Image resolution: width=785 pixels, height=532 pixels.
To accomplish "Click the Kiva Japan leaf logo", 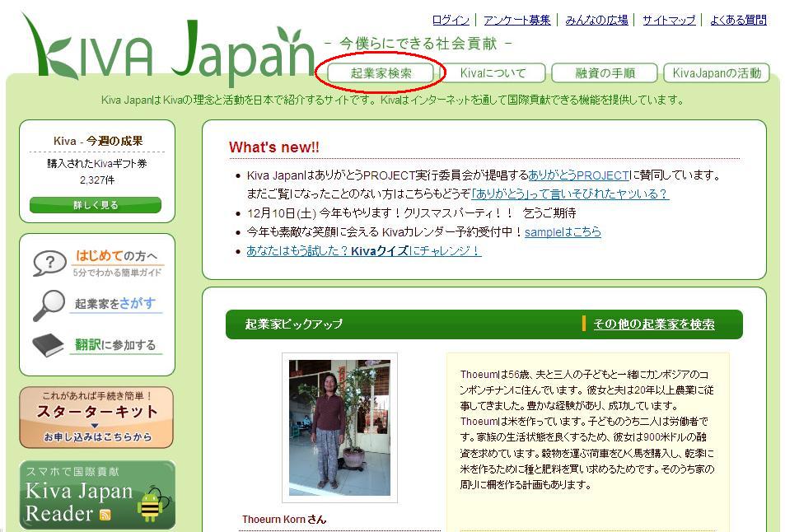I will (168, 50).
